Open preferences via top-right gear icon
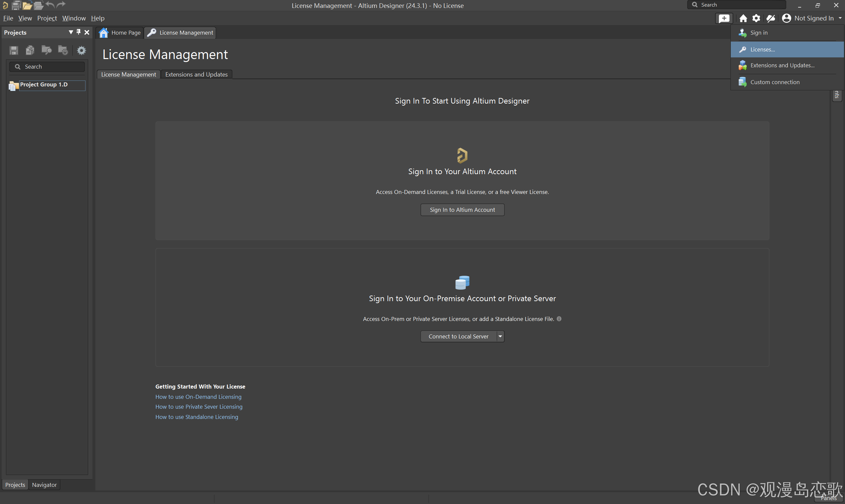The width and height of the screenshot is (845, 504). pos(756,18)
